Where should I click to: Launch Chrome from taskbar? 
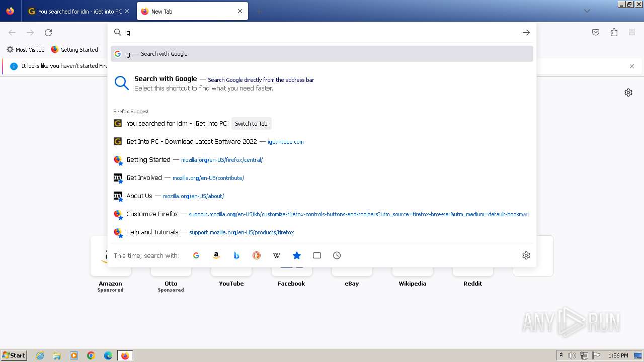(91, 355)
